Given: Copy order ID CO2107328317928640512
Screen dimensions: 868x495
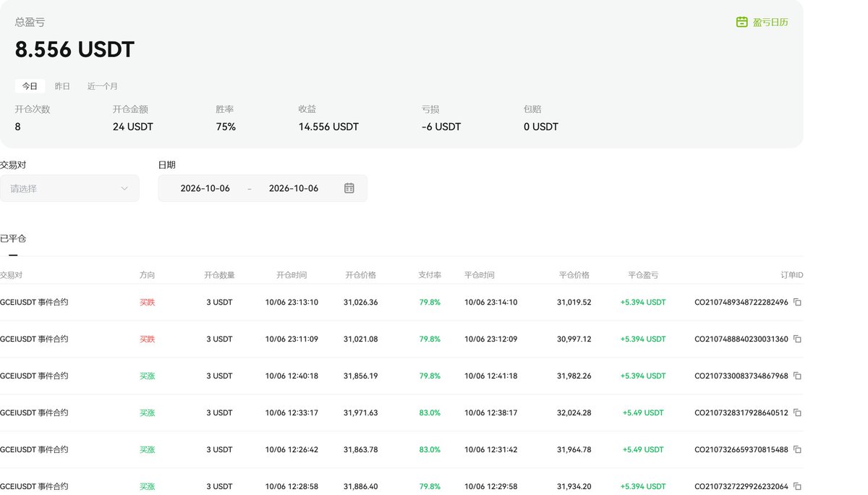Looking at the screenshot, I should pos(797,413).
